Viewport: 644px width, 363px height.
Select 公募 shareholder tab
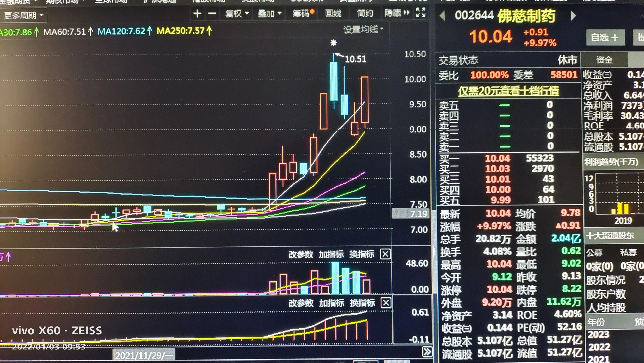[x=594, y=253]
